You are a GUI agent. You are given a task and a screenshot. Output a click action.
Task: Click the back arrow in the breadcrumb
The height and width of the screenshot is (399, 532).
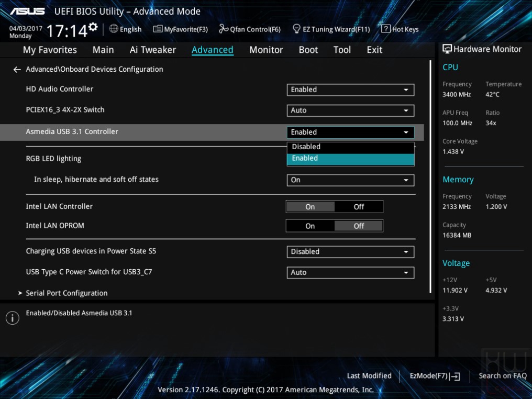point(17,70)
